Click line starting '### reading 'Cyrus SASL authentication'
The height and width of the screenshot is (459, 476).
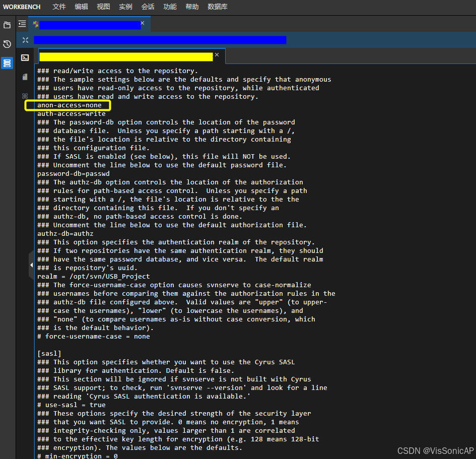[144, 396]
